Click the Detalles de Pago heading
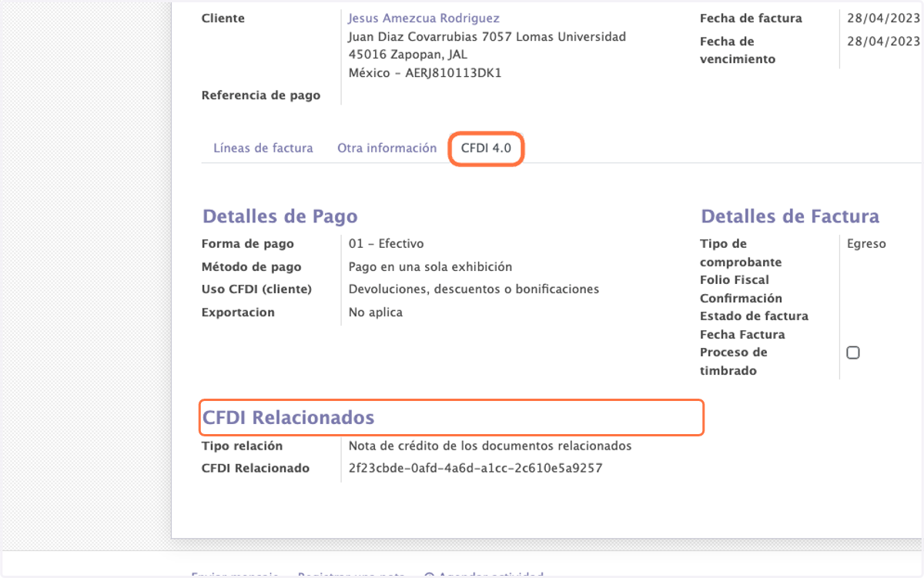This screenshot has width=924, height=578. (x=280, y=216)
